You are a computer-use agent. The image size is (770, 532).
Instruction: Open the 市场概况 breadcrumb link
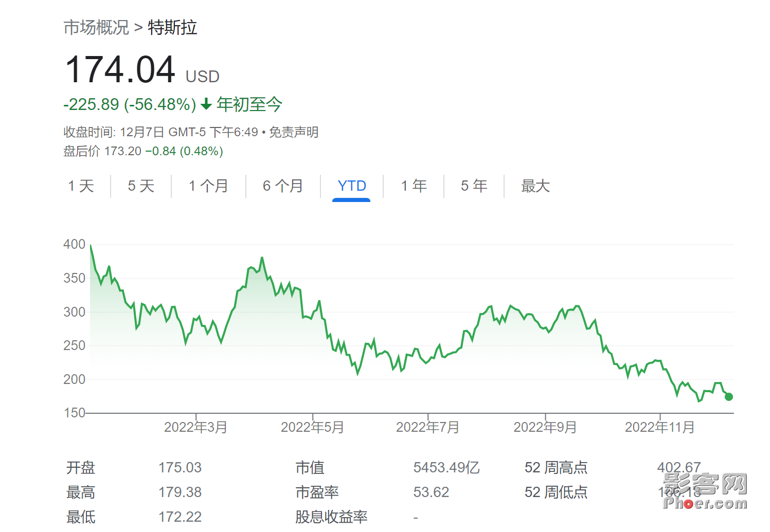click(96, 27)
